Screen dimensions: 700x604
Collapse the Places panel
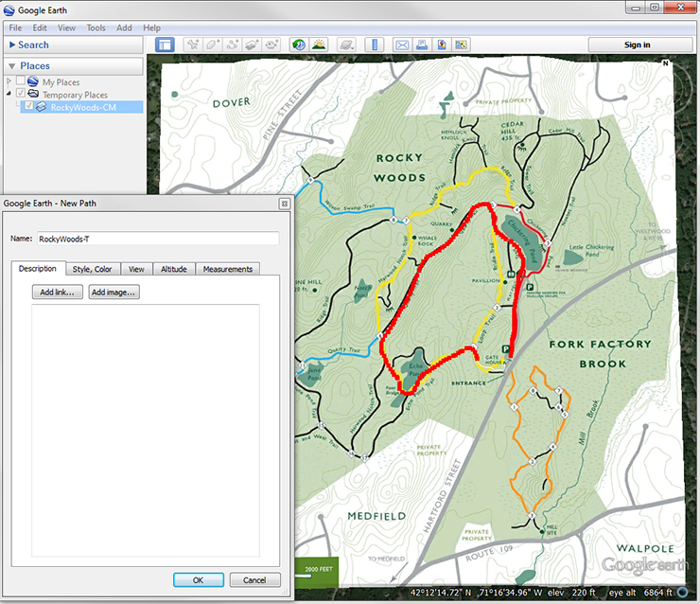point(12,66)
